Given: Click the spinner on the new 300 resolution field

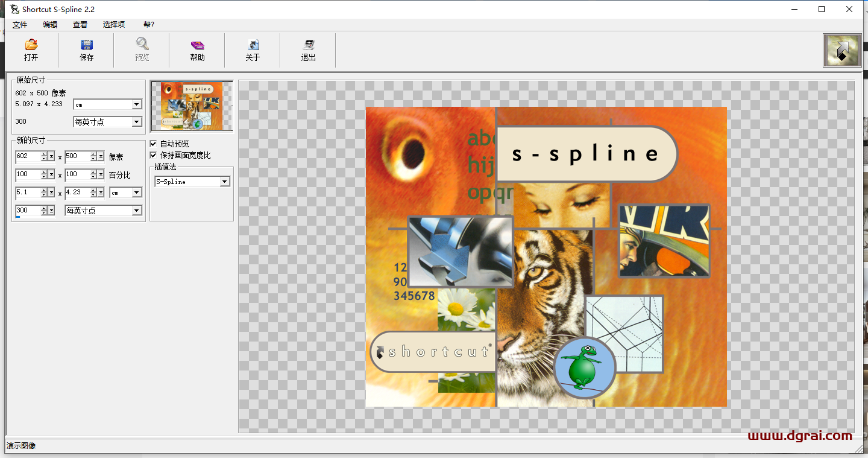Looking at the screenshot, I should point(45,211).
